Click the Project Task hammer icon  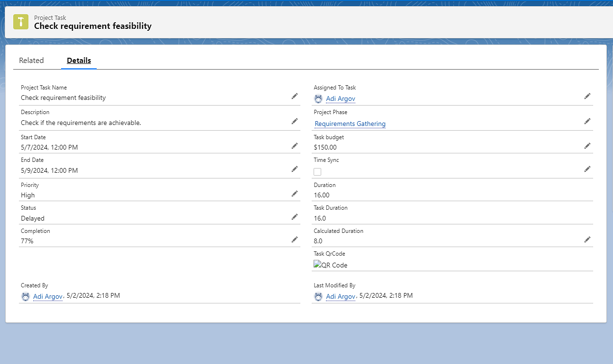tap(20, 22)
